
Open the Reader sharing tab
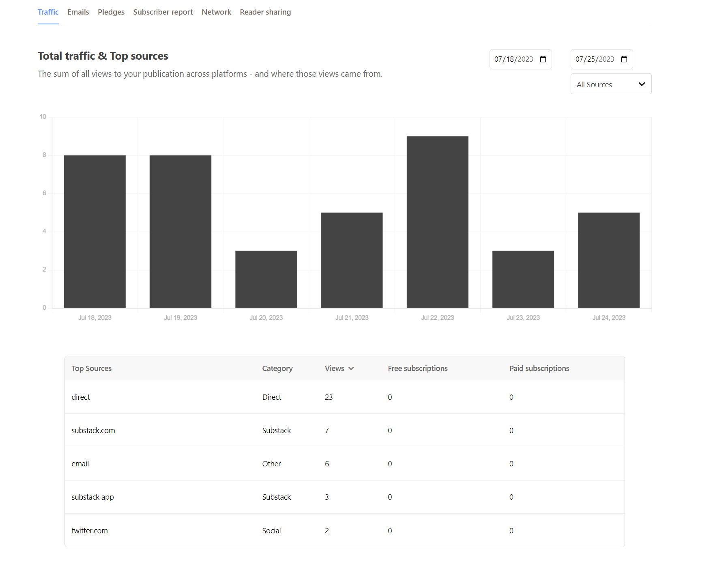[x=265, y=12]
